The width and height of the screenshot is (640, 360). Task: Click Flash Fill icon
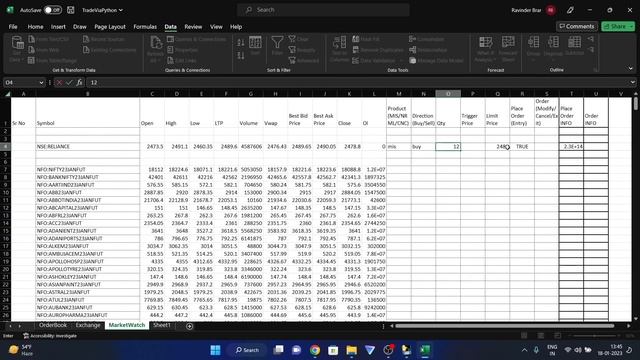pos(356,39)
